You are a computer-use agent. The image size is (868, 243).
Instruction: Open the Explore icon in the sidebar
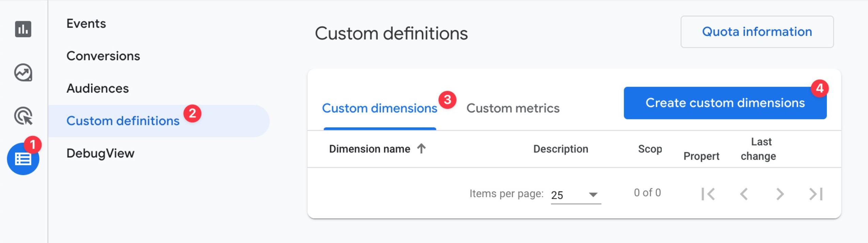(x=23, y=72)
